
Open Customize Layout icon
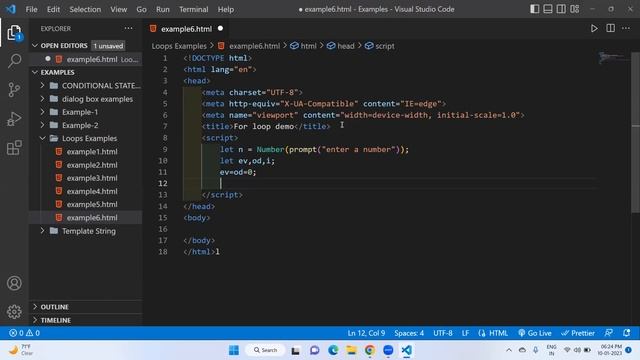[575, 9]
